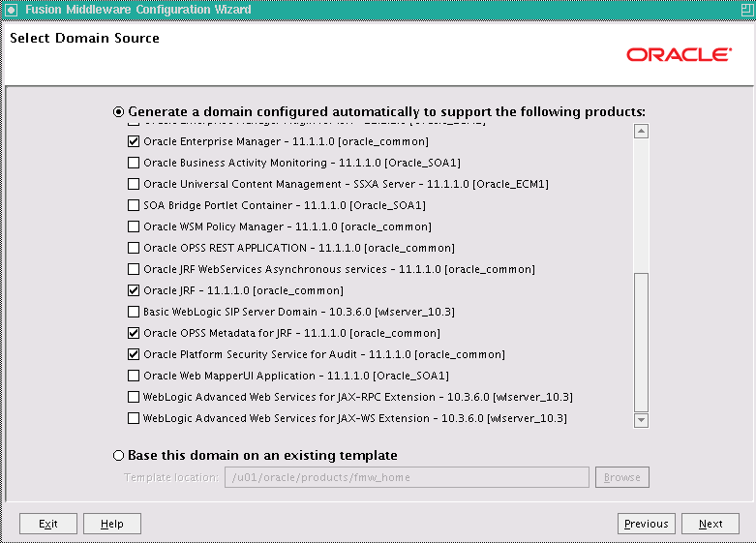The image size is (756, 543).
Task: Check Oracle OPSS REST APPLICATION box
Action: (x=134, y=248)
